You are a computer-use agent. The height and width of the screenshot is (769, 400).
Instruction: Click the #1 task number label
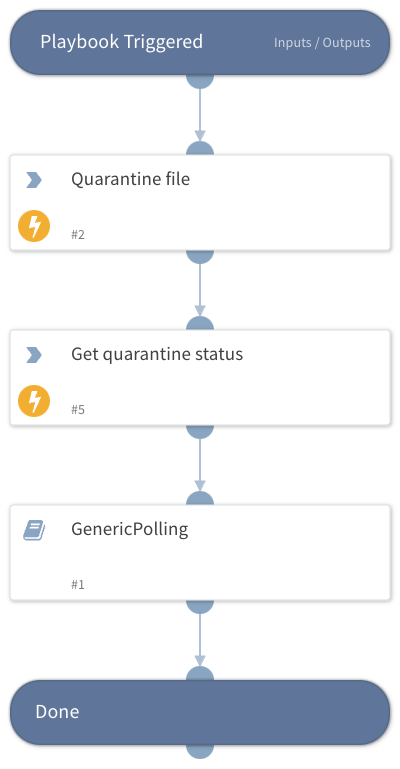pos(78,585)
